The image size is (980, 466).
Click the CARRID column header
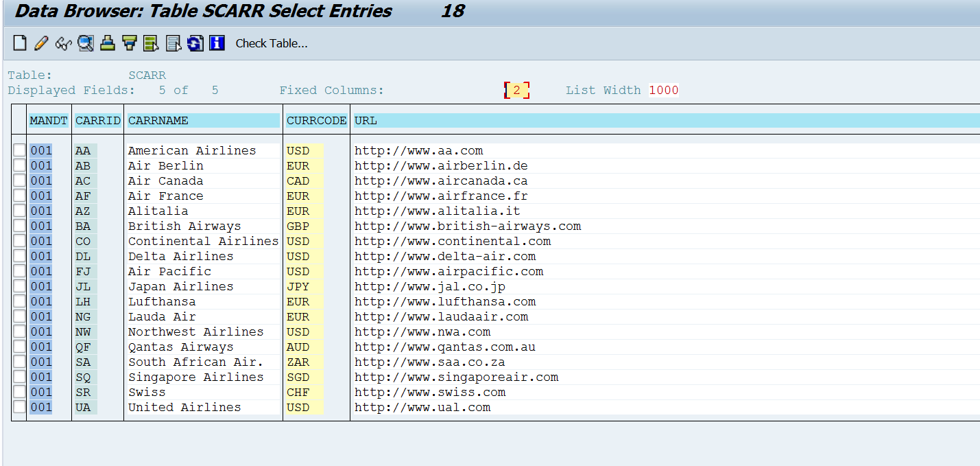coord(98,120)
